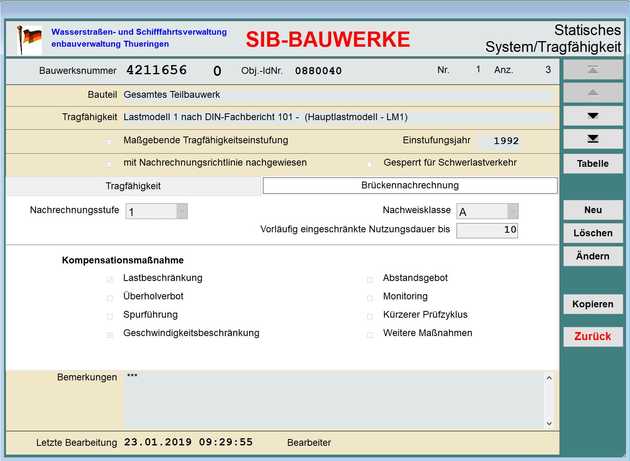Screen dimensions: 630x461
Task: Go to previous record arrow button
Action: pos(593,93)
